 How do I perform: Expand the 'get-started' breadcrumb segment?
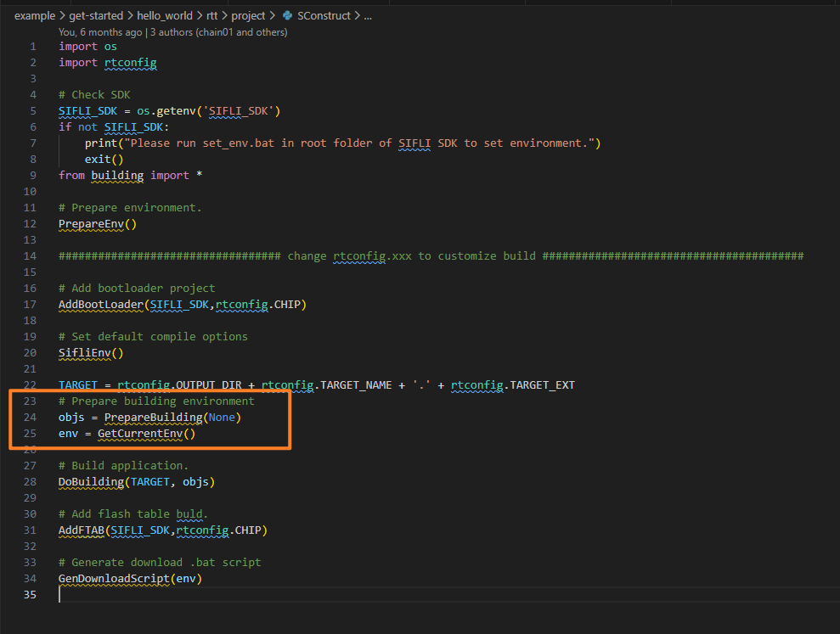tap(96, 16)
